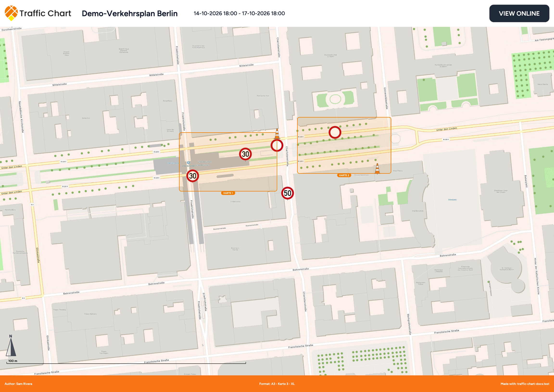554x392 pixels.
Task: Click the 'Author: Sam Rivera' footer text
Action: (18, 384)
